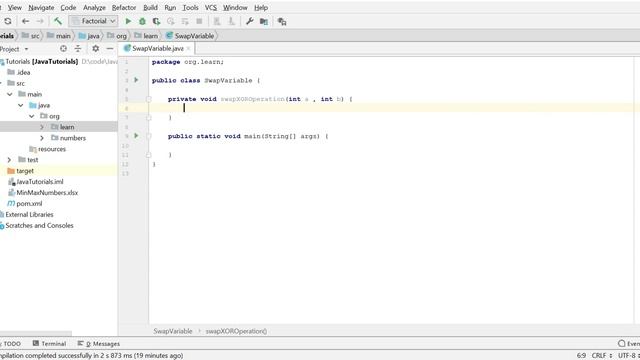Build the project with the hammer icon
The image size is (640, 360).
[x=58, y=21]
